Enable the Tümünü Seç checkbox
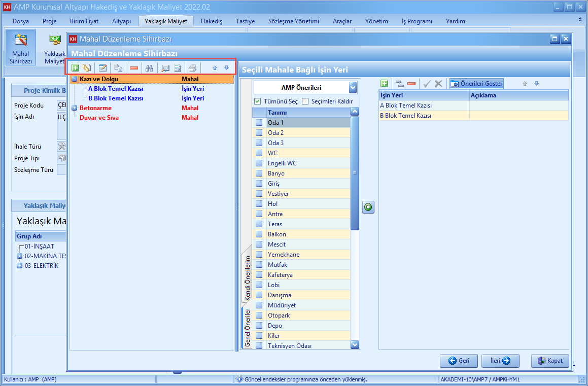Viewport: 588px width, 386px height. 258,101
